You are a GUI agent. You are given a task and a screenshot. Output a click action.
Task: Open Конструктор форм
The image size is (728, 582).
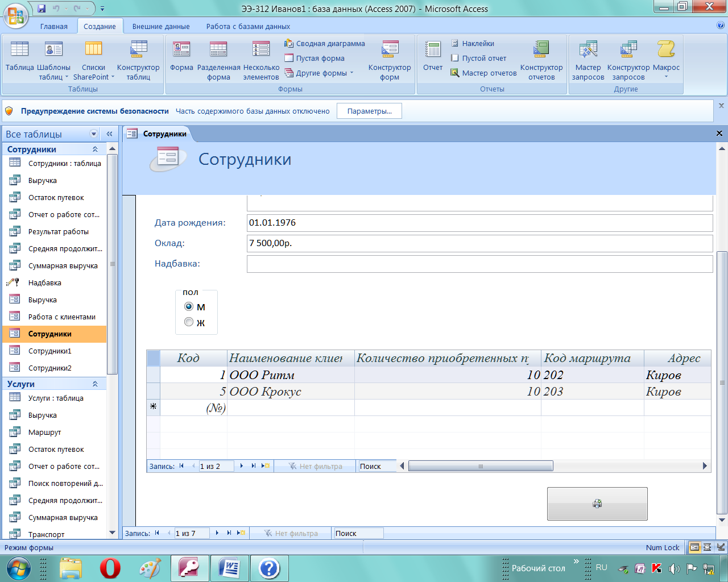click(x=390, y=60)
